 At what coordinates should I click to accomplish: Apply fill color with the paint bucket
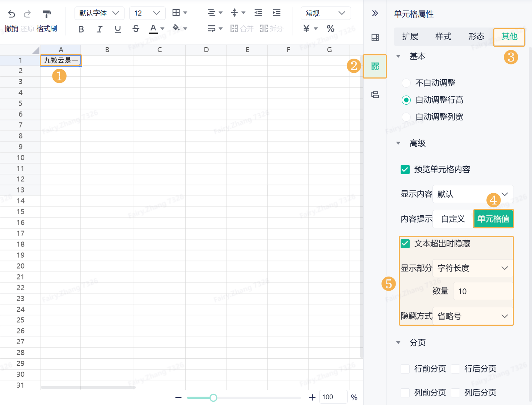point(176,28)
